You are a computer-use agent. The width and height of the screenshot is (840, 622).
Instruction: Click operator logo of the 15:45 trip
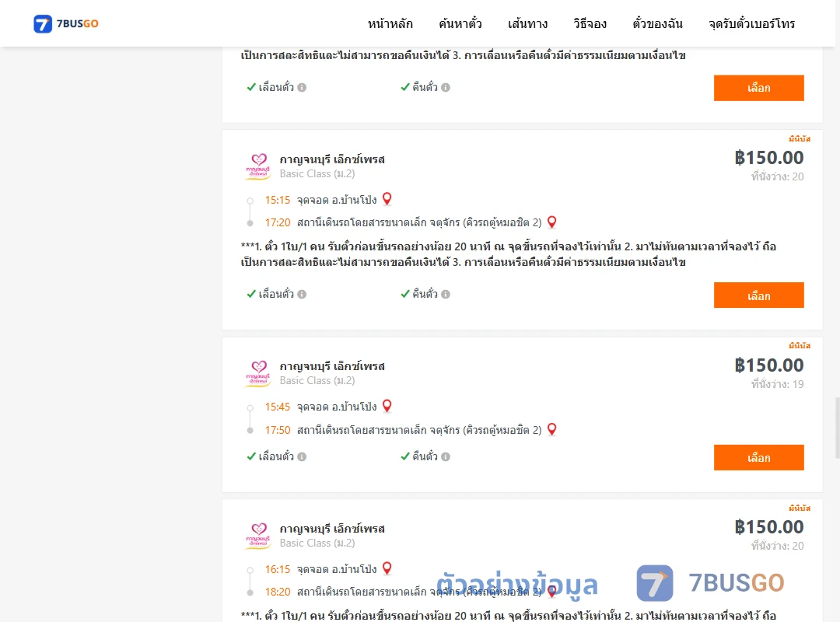pyautogui.click(x=258, y=373)
